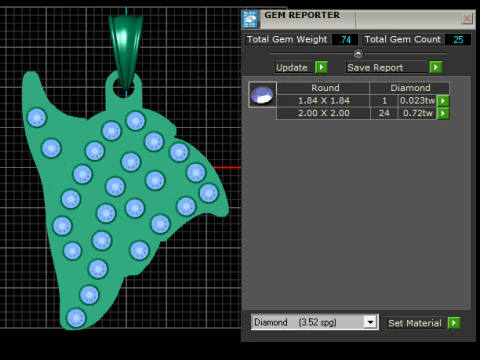The image size is (480, 360).
Task: Click the quantity cell showing 1
Action: pos(384,101)
